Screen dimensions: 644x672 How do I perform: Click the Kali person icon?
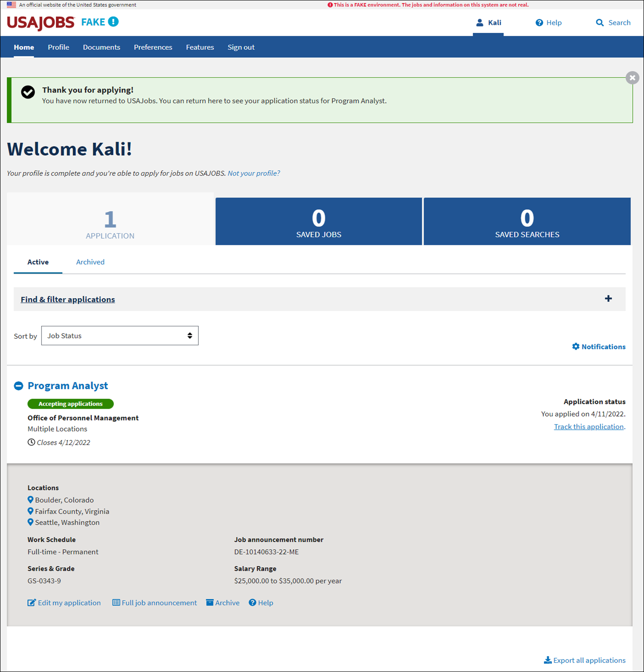[x=480, y=23]
